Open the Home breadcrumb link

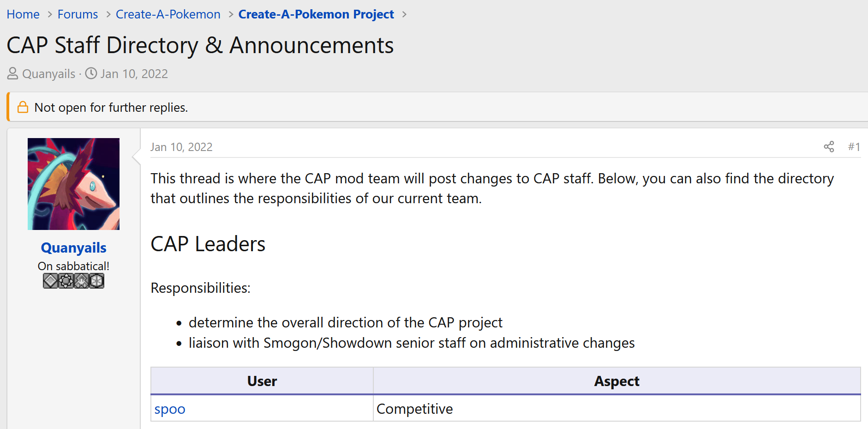23,14
